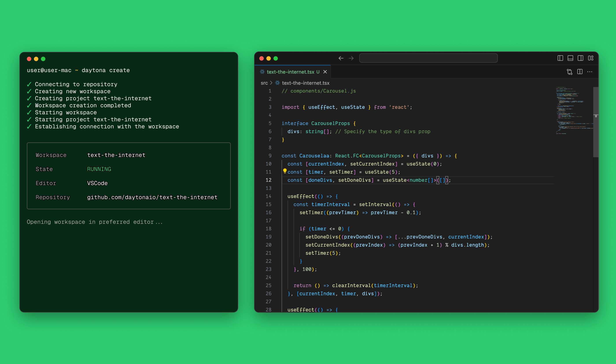Click the lightbulb quick-fix icon on line 11
Viewport: 616px width, 364px height.
tap(285, 171)
